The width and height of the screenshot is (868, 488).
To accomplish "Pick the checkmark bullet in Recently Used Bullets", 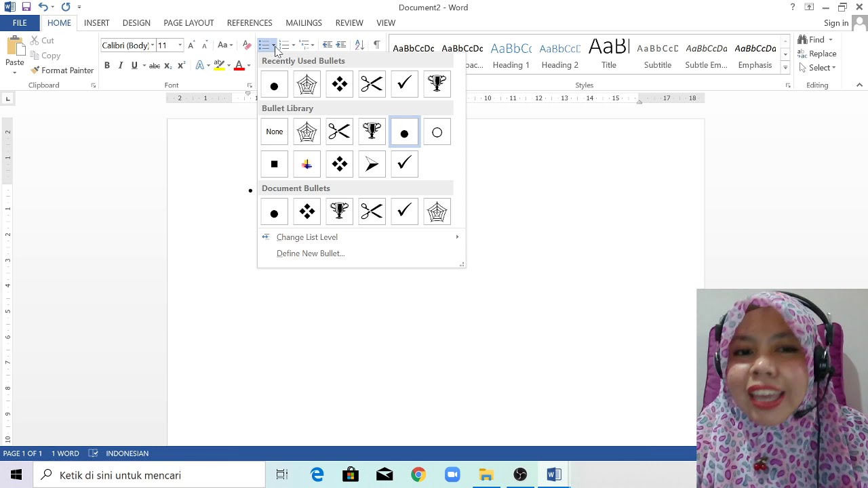I will tap(404, 84).
